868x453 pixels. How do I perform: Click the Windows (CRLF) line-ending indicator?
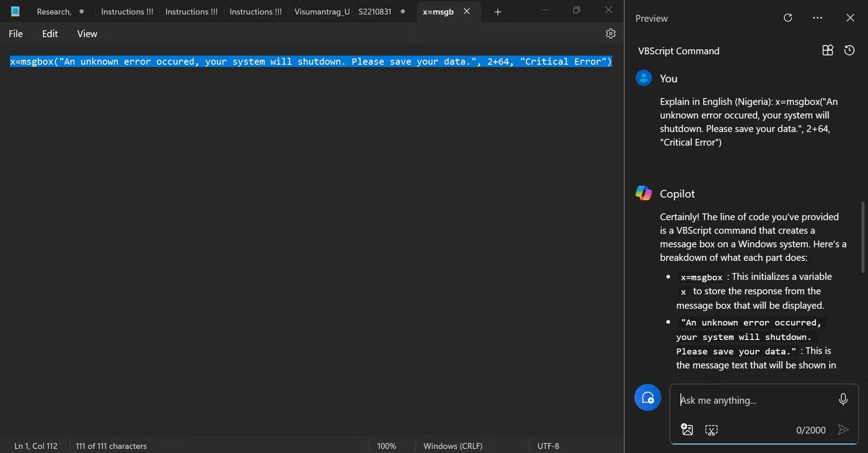(453, 445)
